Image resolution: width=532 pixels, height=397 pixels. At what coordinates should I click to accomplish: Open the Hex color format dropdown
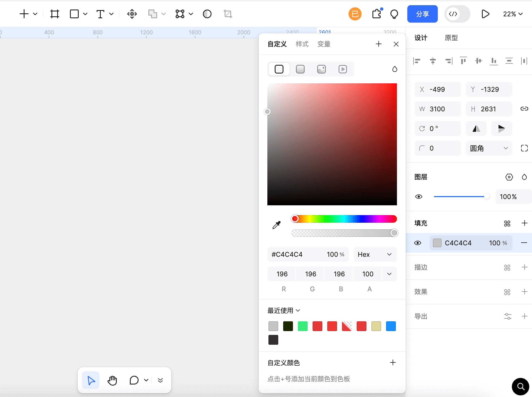(x=375, y=254)
